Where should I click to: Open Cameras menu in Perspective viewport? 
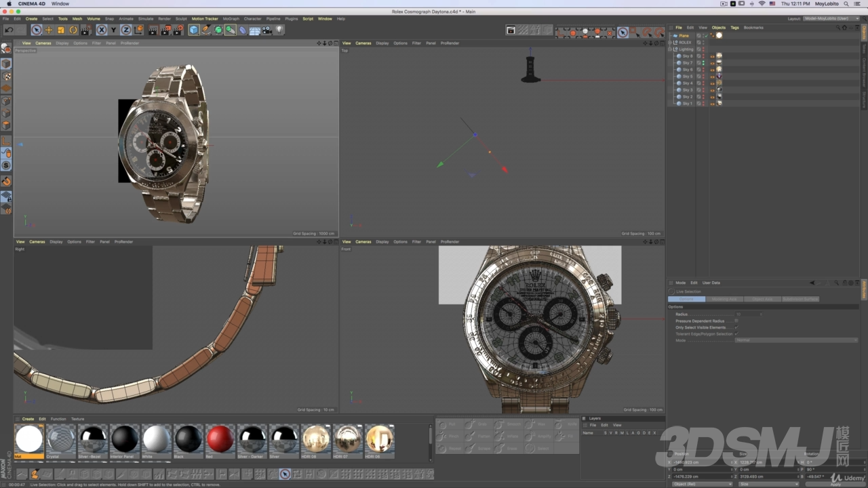coord(43,43)
